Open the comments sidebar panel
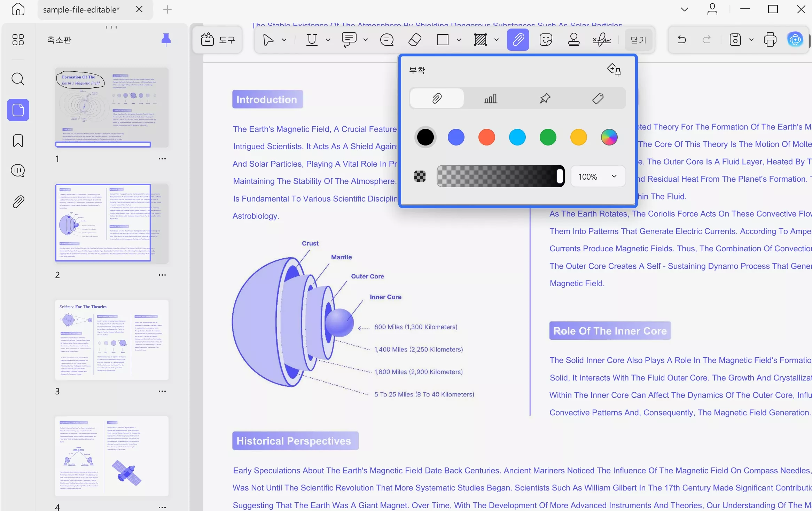 tap(18, 171)
